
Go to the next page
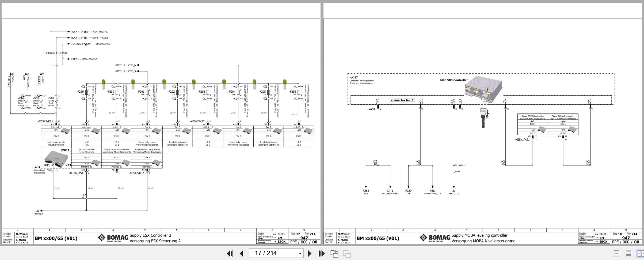pyautogui.click(x=310, y=253)
